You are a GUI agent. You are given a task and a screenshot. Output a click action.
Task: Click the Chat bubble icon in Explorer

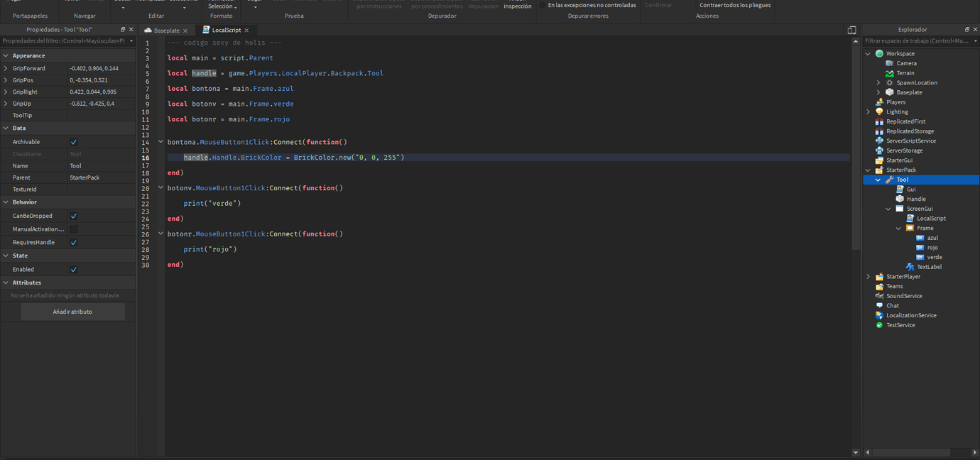coord(879,306)
